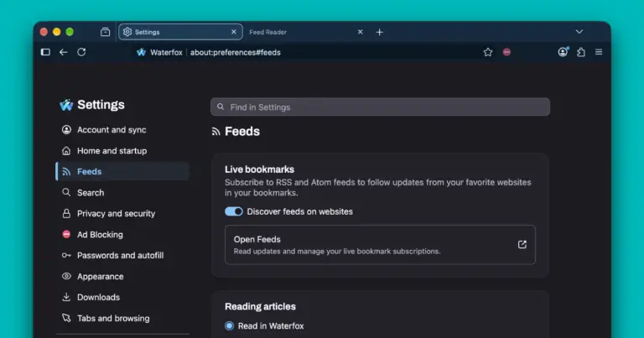Close the Feed Reader tab

tap(361, 32)
